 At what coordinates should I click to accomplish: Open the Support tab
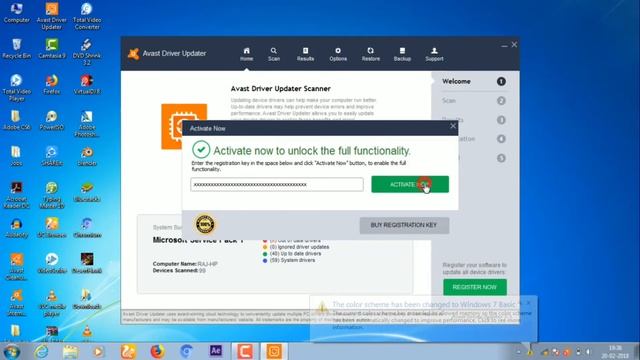[434, 54]
